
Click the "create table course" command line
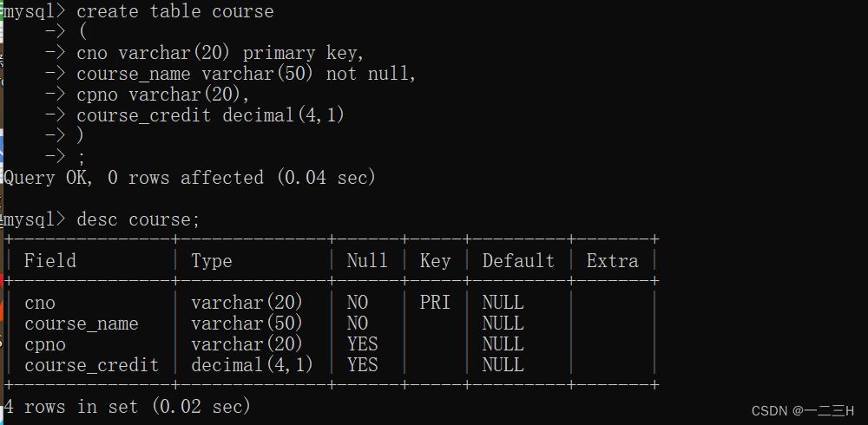point(174,12)
